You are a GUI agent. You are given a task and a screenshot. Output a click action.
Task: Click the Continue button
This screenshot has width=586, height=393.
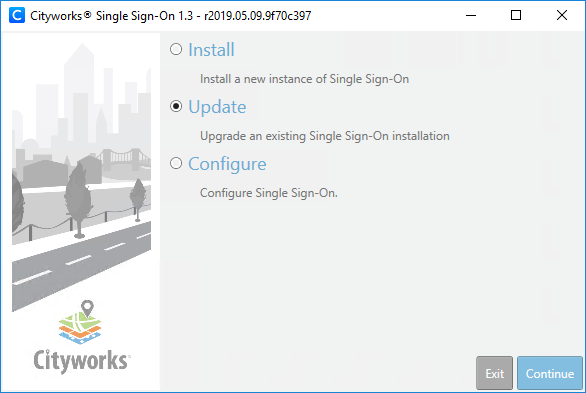click(549, 373)
